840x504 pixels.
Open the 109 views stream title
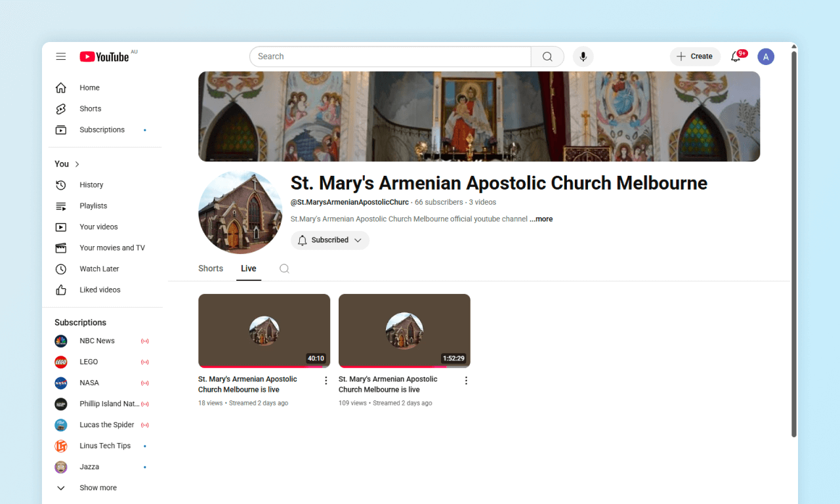(x=388, y=385)
